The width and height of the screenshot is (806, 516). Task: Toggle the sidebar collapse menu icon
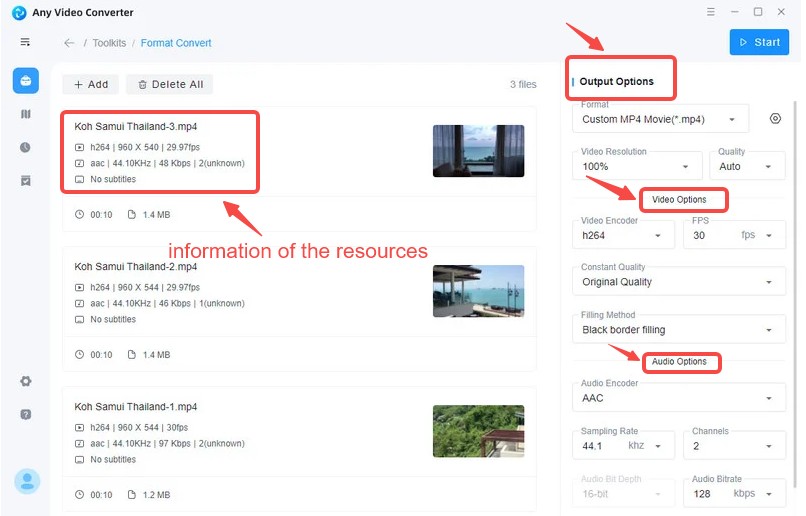click(25, 42)
